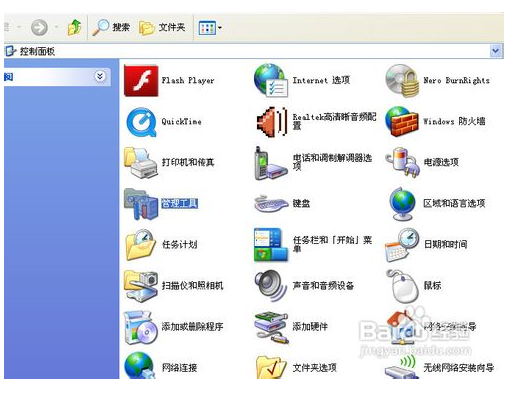Open Internet 选项 icon
Image resolution: width=514 pixels, height=404 pixels.
[x=271, y=80]
